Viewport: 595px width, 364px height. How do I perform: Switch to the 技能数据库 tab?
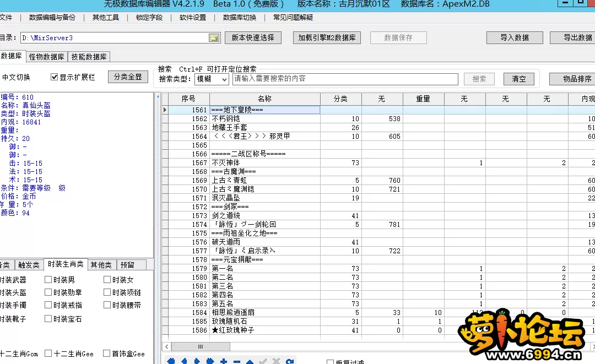tap(89, 57)
